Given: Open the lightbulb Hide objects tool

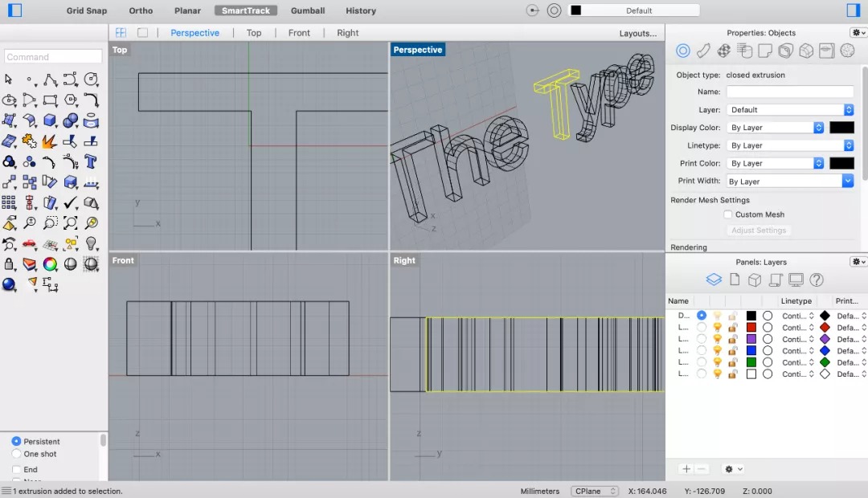Looking at the screenshot, I should click(92, 243).
